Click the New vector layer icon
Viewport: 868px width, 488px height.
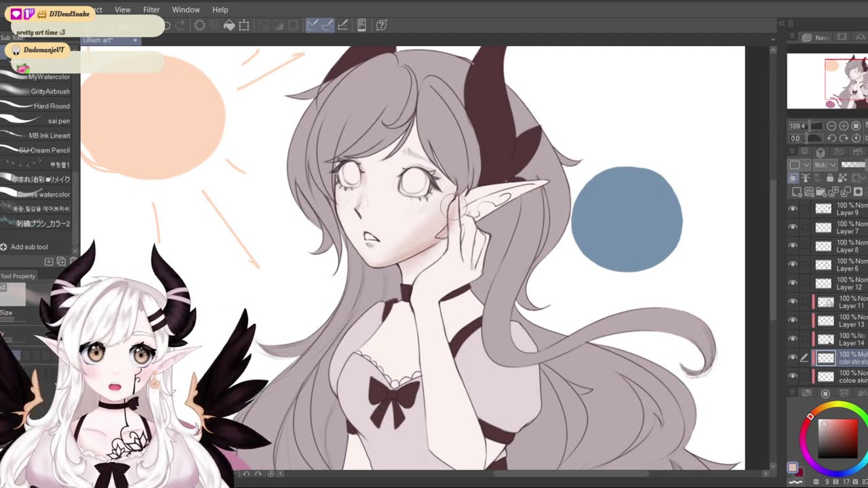pyautogui.click(x=808, y=192)
